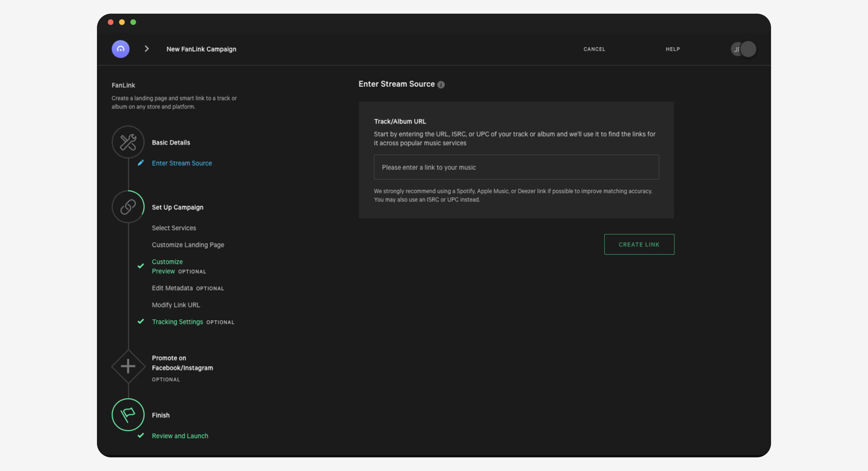Go to Select Services step
Screen dimensions: 868x471
tap(174, 228)
